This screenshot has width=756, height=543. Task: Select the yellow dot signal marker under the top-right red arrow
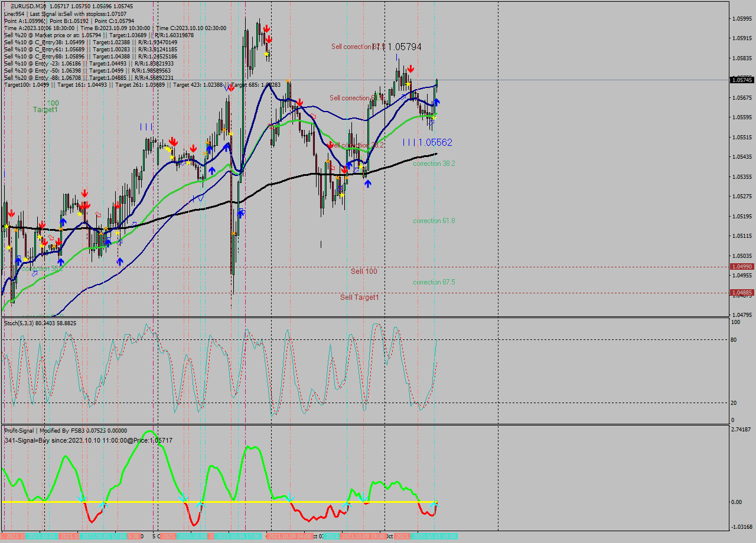point(408,83)
